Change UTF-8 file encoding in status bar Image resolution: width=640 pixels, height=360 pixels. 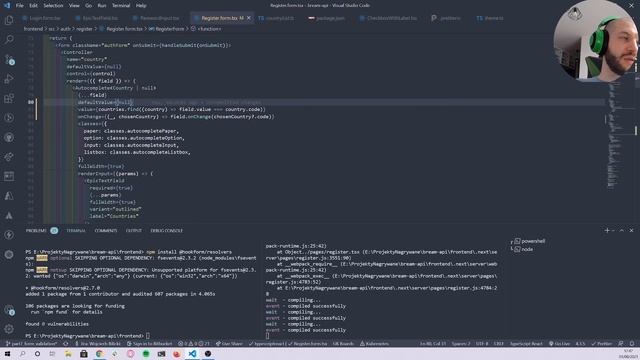coord(482,344)
